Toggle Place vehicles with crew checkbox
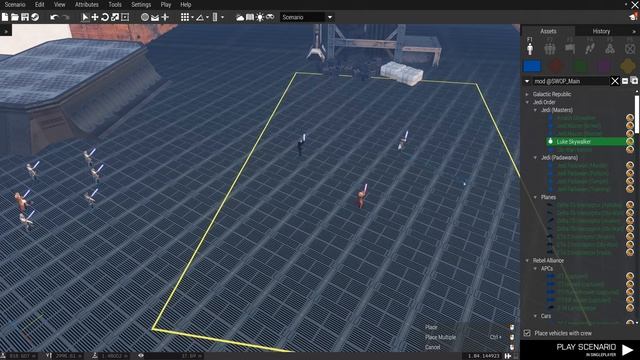This screenshot has width=640, height=360. click(527, 333)
